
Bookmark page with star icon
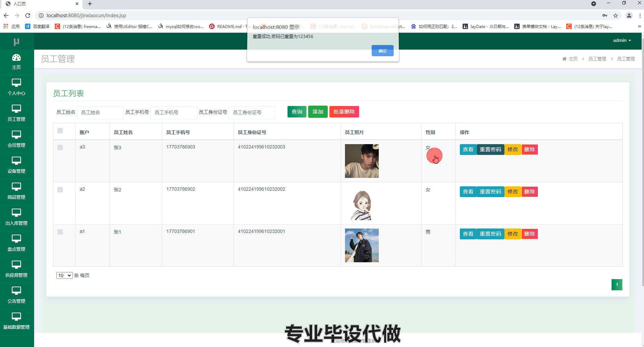click(x=616, y=16)
